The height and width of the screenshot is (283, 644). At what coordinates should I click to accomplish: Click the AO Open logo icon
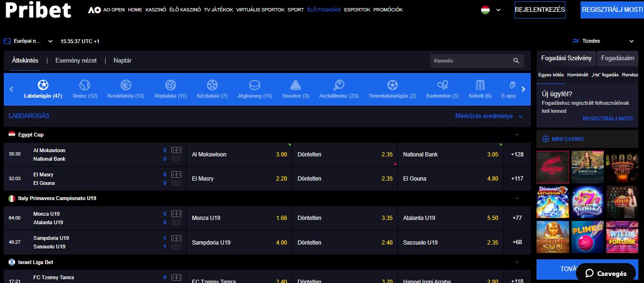[94, 9]
